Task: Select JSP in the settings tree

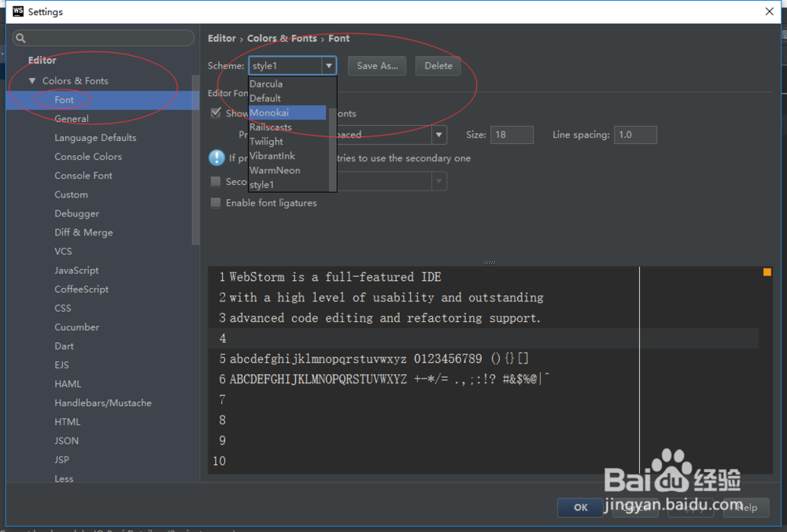Action: tap(61, 460)
